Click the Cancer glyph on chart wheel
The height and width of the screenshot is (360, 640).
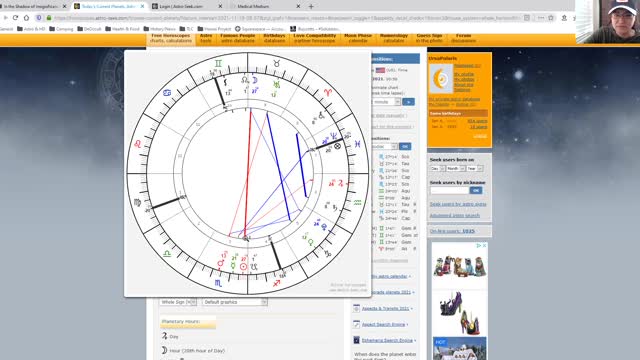tap(167, 93)
